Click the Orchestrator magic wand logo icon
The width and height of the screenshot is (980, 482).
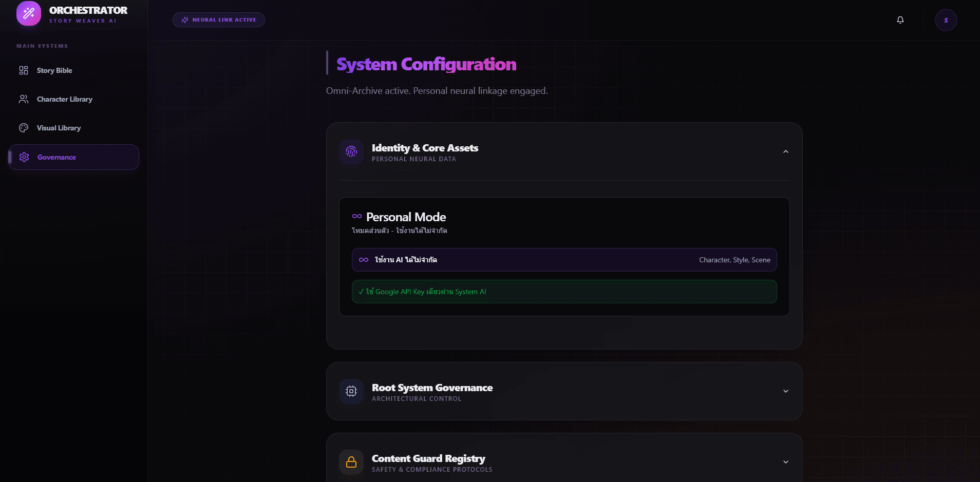coord(29,13)
